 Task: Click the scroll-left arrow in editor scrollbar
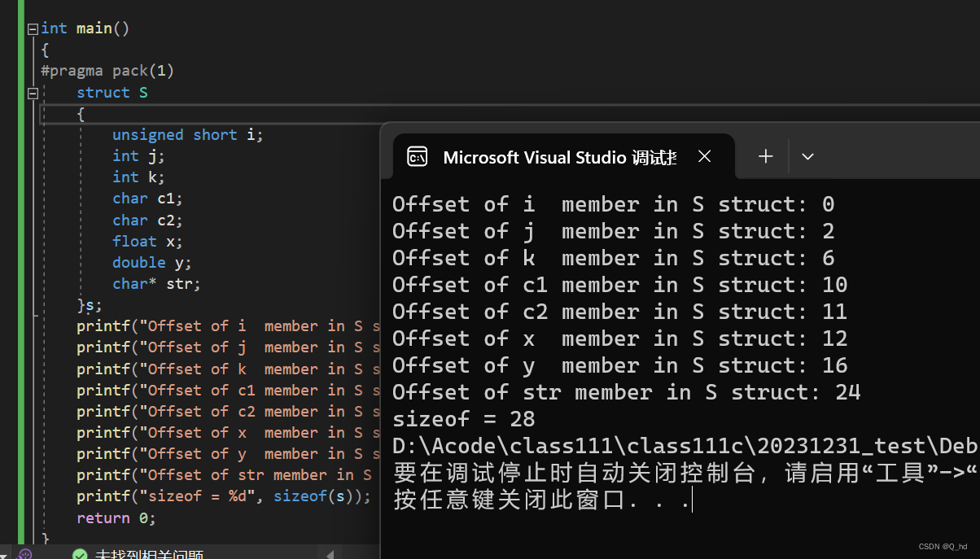[x=330, y=555]
